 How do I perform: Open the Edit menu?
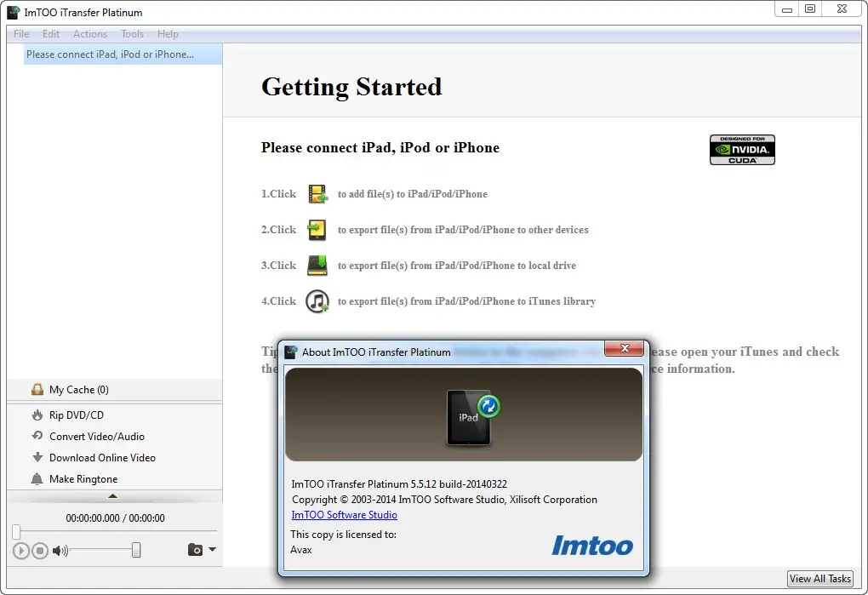point(51,34)
